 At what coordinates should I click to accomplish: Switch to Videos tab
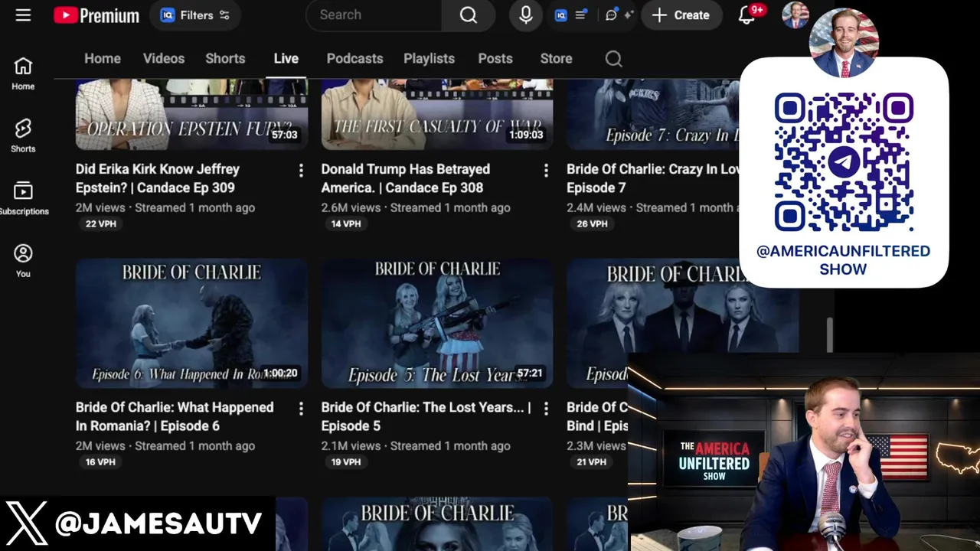point(163,58)
